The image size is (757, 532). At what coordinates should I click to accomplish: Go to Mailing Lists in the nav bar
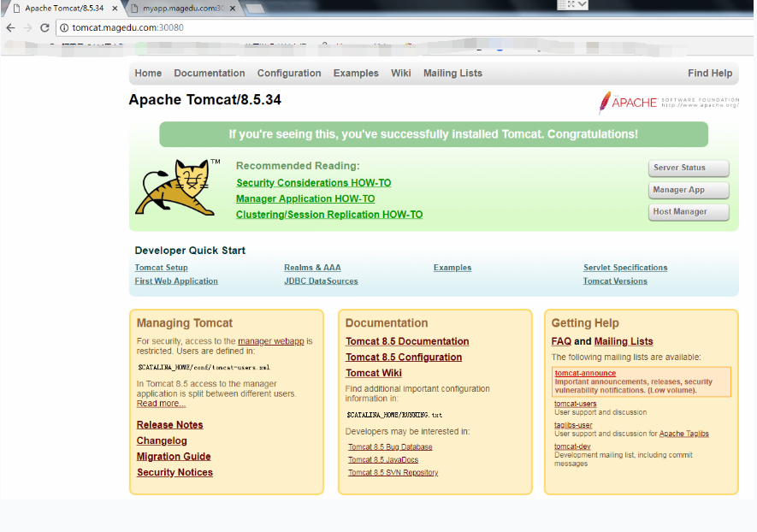click(452, 74)
